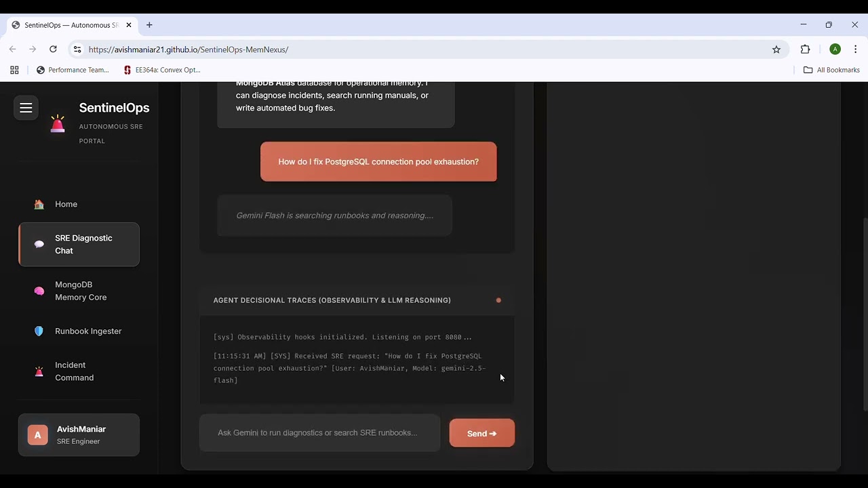Click the SRE Diagnostic Chat bubble icon

(x=39, y=244)
